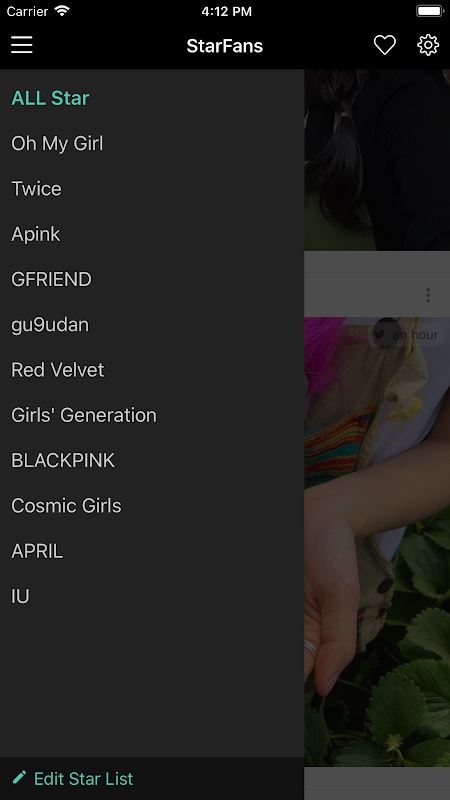Tap the pencil icon beside Edit Star List

(x=19, y=778)
